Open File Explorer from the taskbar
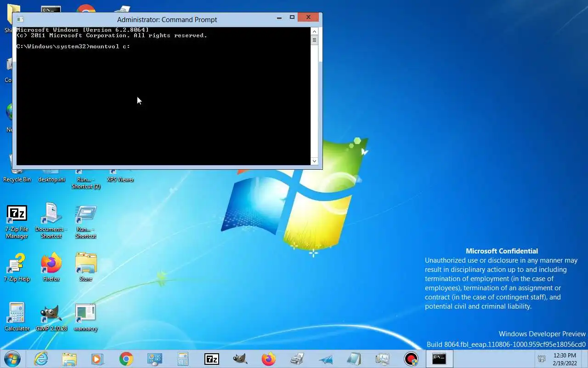The height and width of the screenshot is (368, 588). click(x=69, y=359)
